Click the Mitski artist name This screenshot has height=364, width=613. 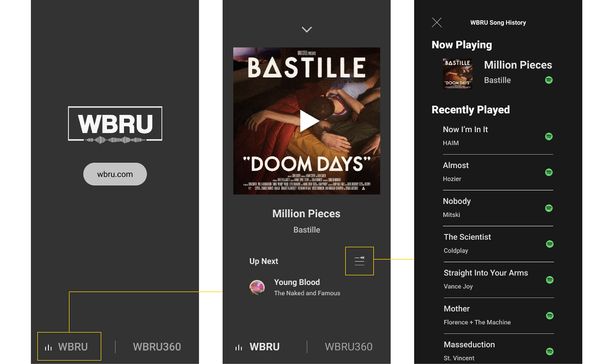pos(451,215)
